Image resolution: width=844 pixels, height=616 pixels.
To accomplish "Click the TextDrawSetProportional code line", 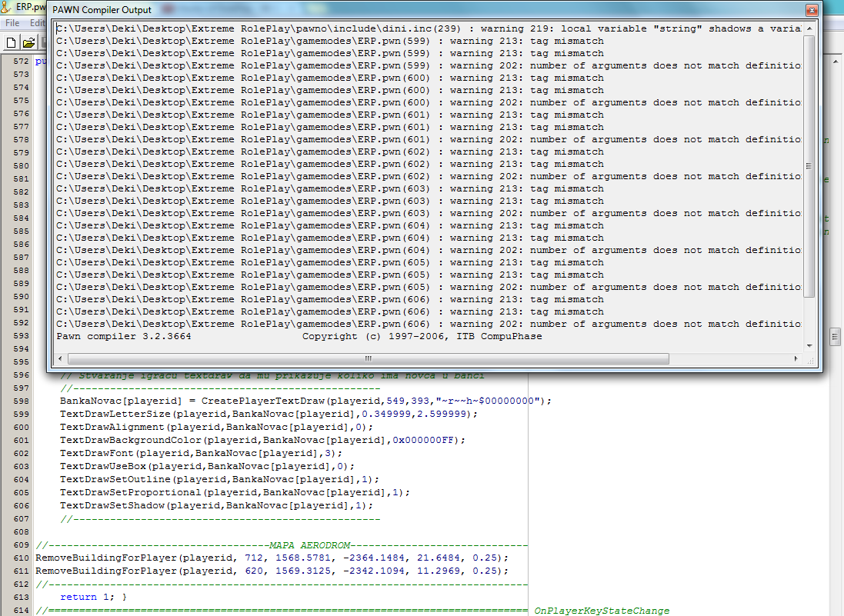I will coord(235,493).
